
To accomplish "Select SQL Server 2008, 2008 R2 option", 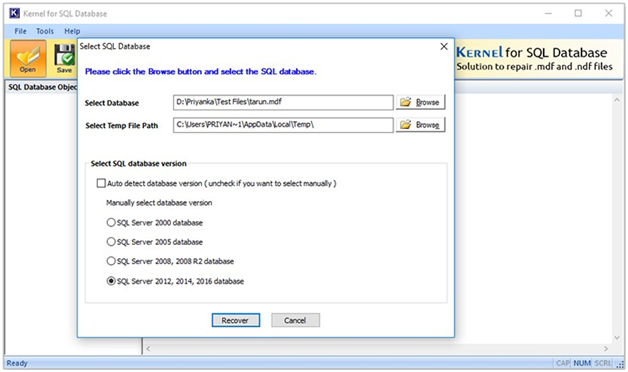I will [x=111, y=261].
